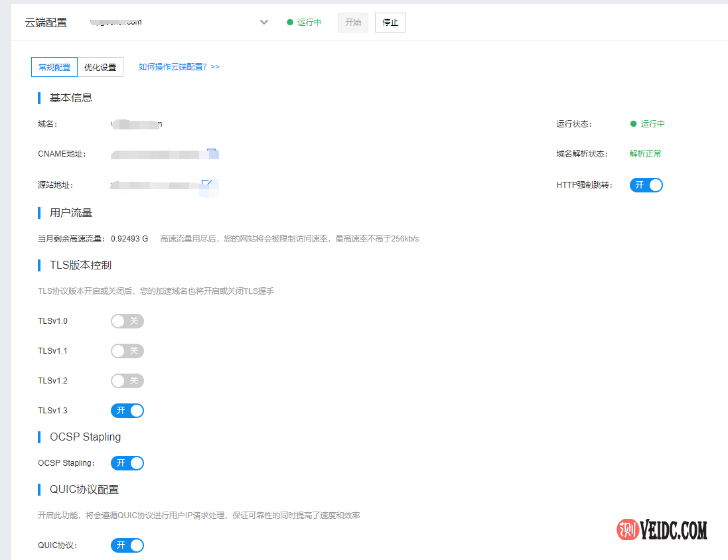This screenshot has height=560, width=728.
Task: Turn on TLSv1.2 support
Action: [127, 380]
